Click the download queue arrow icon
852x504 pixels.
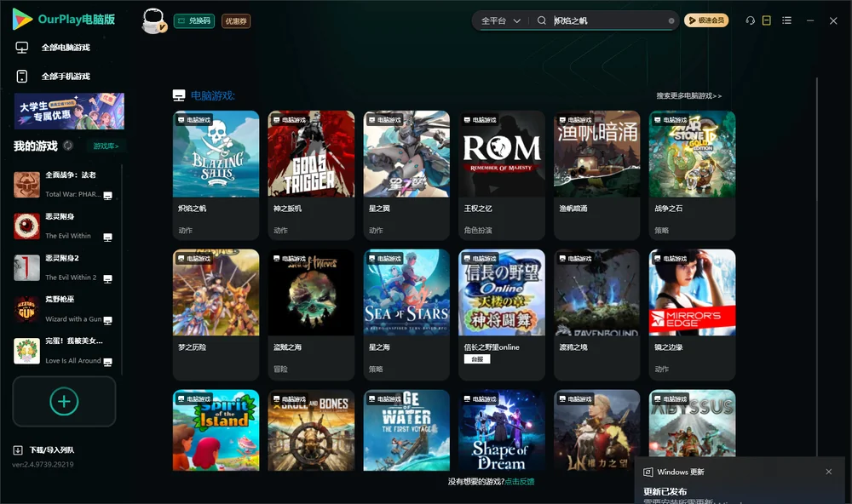tap(17, 450)
